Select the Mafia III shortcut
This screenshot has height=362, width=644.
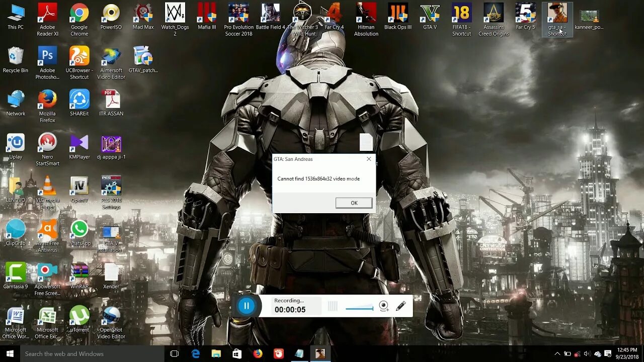pyautogui.click(x=207, y=17)
